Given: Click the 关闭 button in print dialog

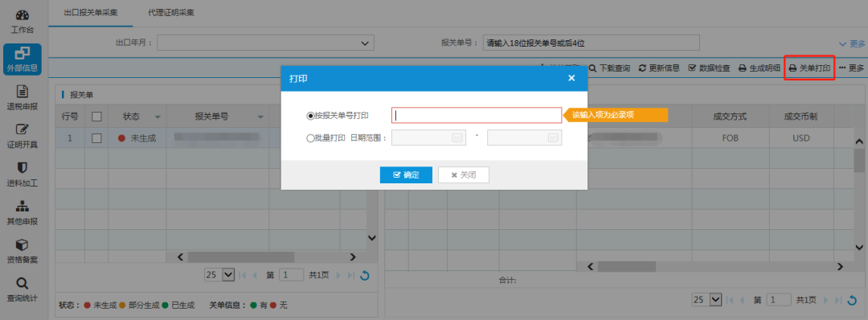Looking at the screenshot, I should point(464,175).
